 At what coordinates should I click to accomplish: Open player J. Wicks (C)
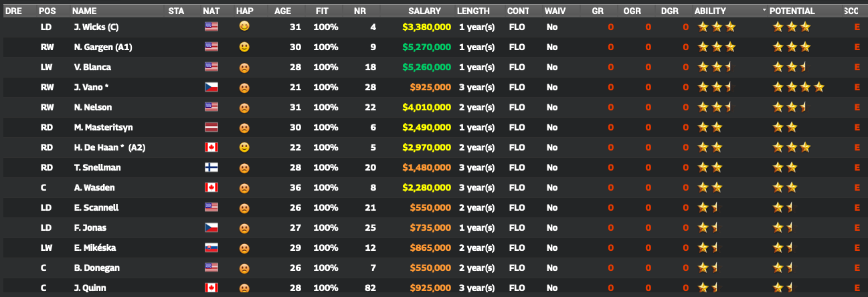[x=96, y=27]
